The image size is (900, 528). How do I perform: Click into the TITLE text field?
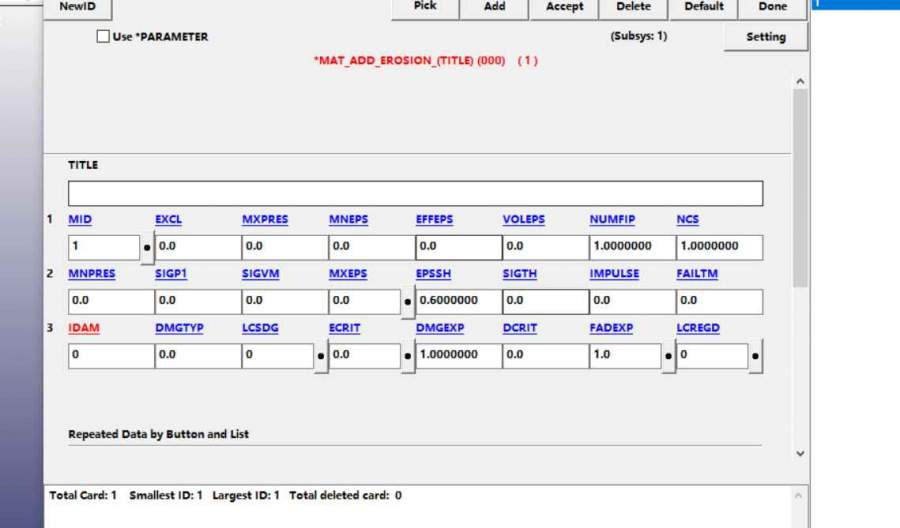[x=415, y=193]
